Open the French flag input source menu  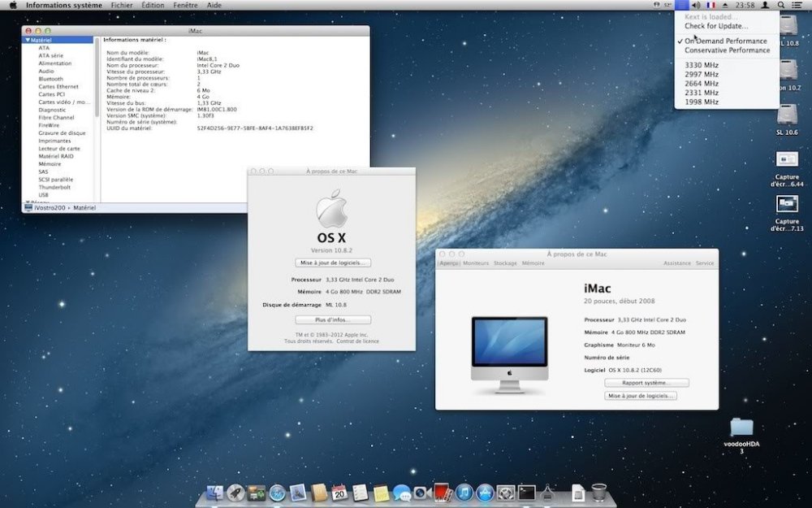click(710, 5)
